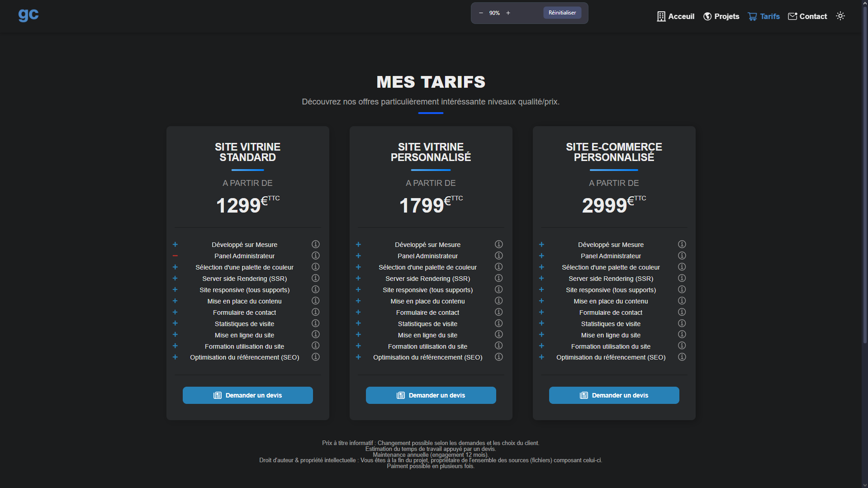Screen dimensions: 868x488
Task: Show info for E-Commerce Optimisation du référencement
Action: [x=682, y=357]
